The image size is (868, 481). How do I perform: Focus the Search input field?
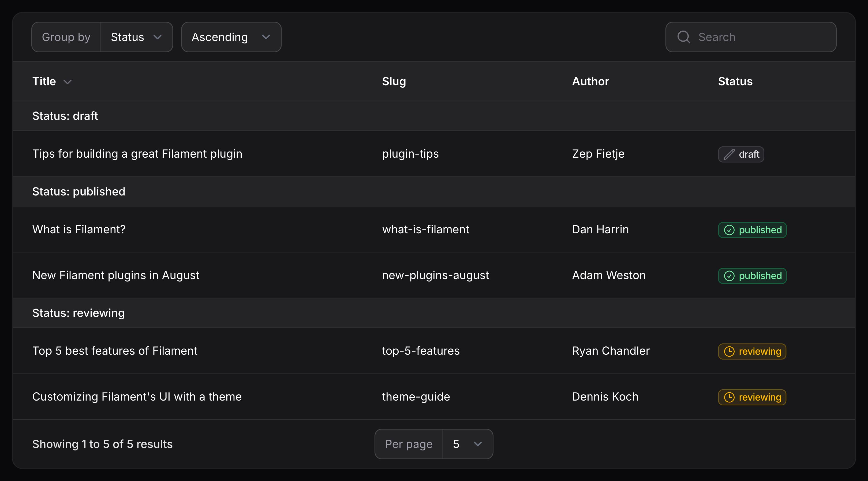point(751,37)
